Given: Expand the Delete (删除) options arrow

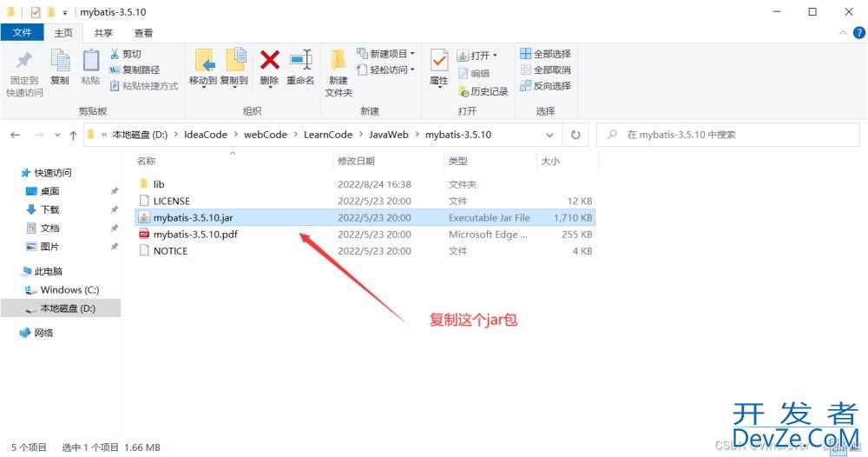Looking at the screenshot, I should click(x=269, y=88).
